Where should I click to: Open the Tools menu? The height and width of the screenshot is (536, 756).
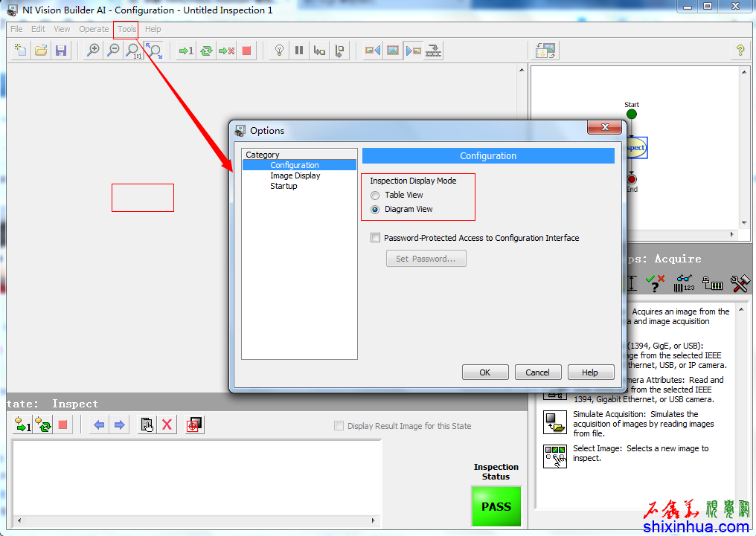[x=126, y=29]
